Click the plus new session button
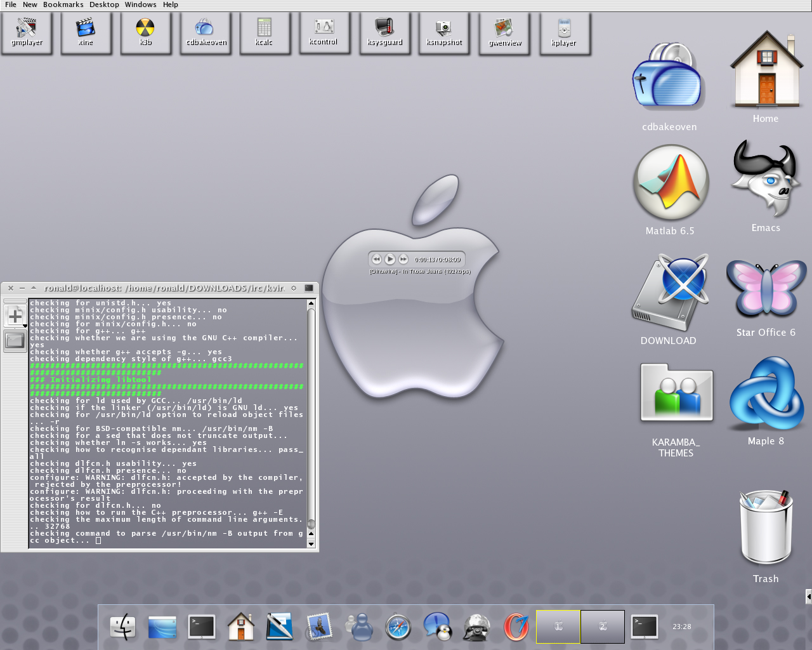Screen dimensions: 812x650 [x=15, y=315]
